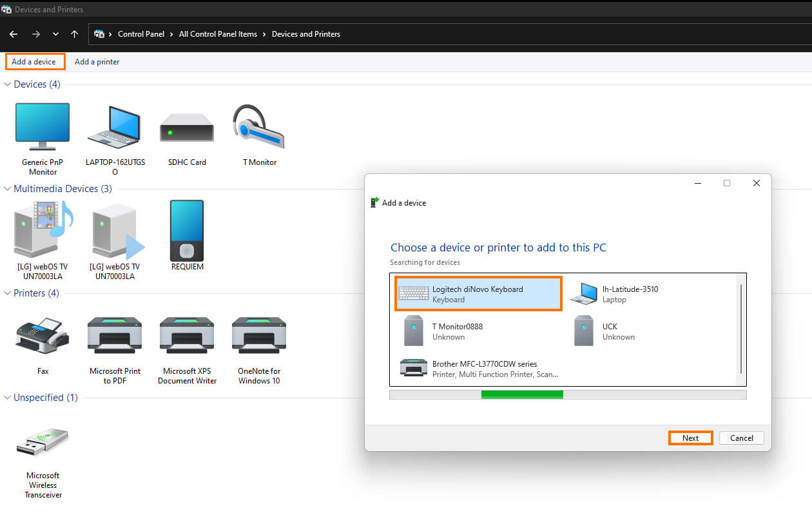Viewport: 812px width, 513px height.
Task: Click Add a printer in the toolbar
Action: tap(97, 62)
